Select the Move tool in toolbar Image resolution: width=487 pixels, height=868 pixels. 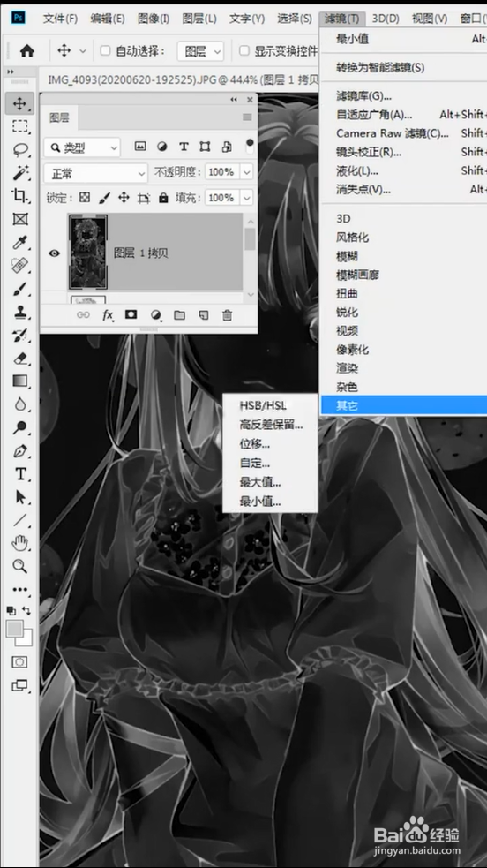point(20,104)
